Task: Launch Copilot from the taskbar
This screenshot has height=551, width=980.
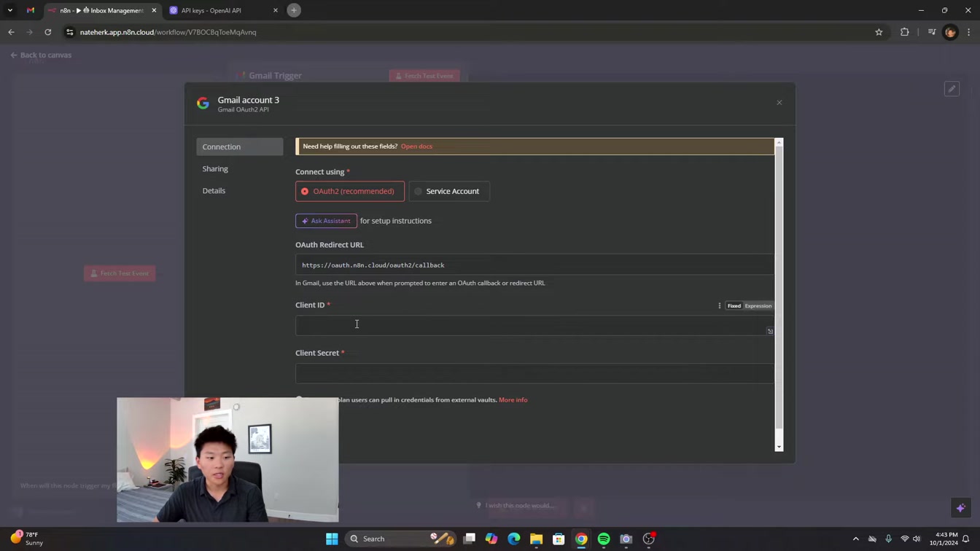Action: coord(491,539)
